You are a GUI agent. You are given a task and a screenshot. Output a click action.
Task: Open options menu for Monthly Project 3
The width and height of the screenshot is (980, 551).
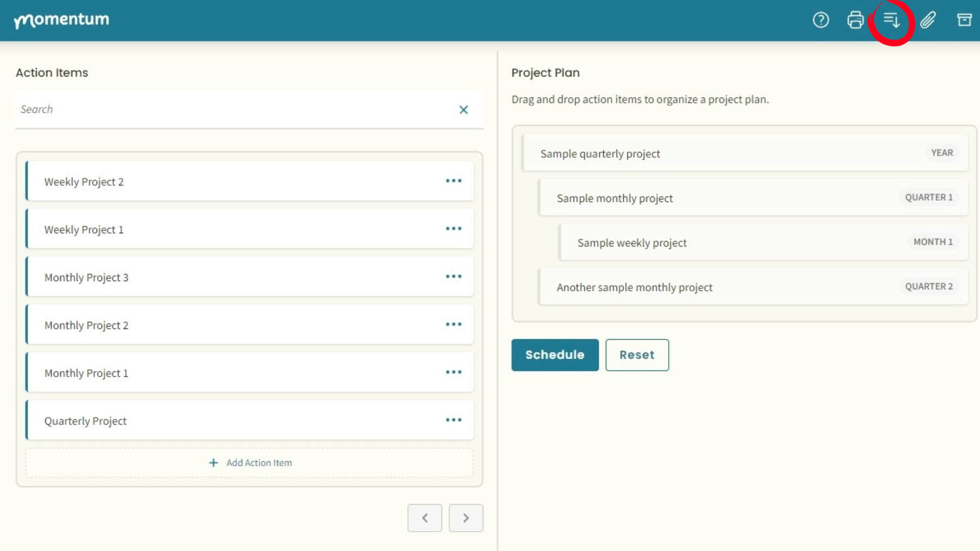click(453, 277)
